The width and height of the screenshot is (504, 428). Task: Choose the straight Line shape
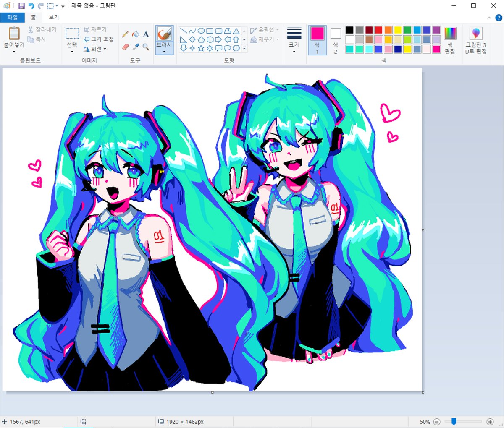(x=183, y=31)
